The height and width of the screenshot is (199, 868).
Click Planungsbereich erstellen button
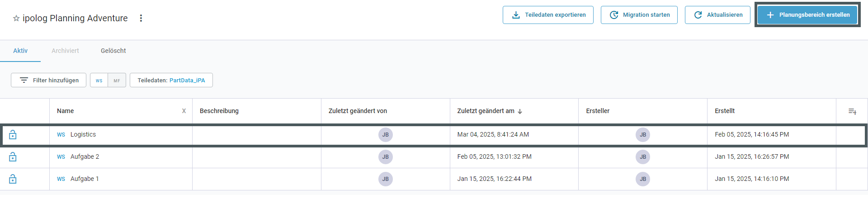point(807,15)
